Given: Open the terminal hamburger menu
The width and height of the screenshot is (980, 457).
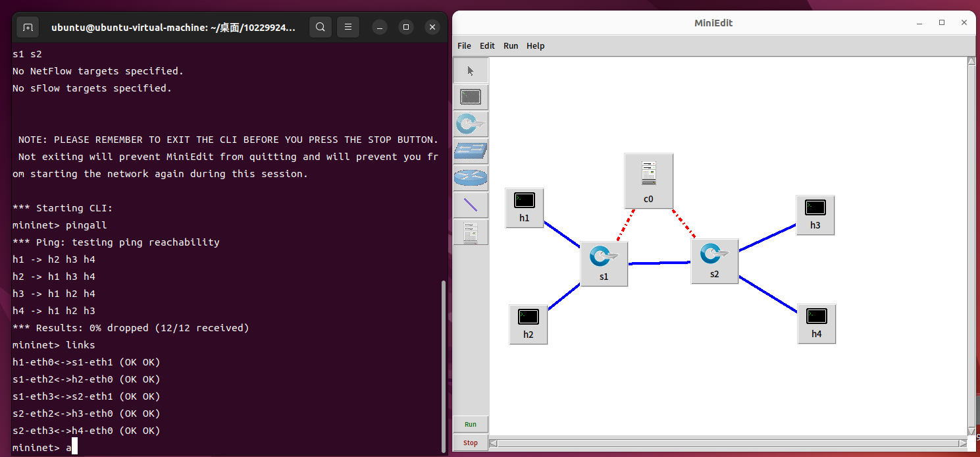Looking at the screenshot, I should click(x=348, y=27).
